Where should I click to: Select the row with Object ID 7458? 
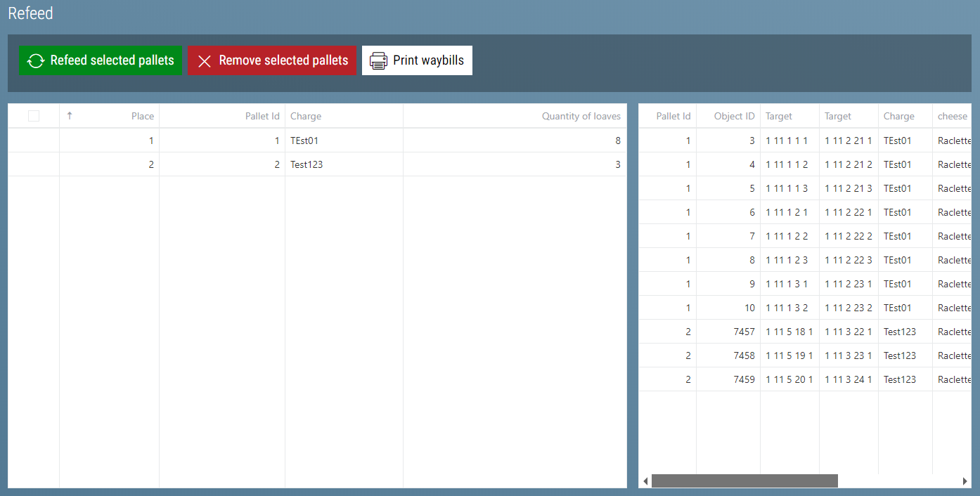[x=744, y=355]
